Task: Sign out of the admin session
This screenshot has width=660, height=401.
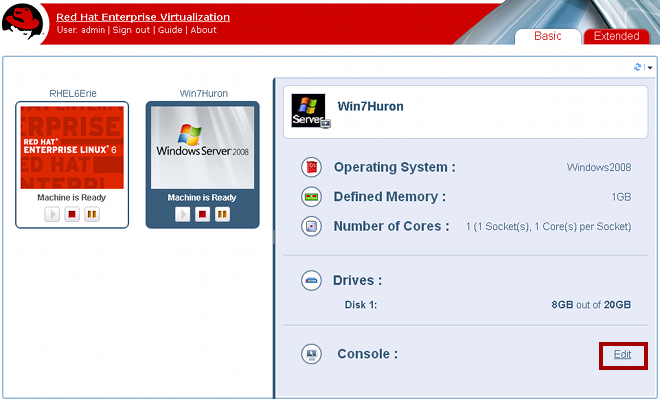Action: [131, 30]
